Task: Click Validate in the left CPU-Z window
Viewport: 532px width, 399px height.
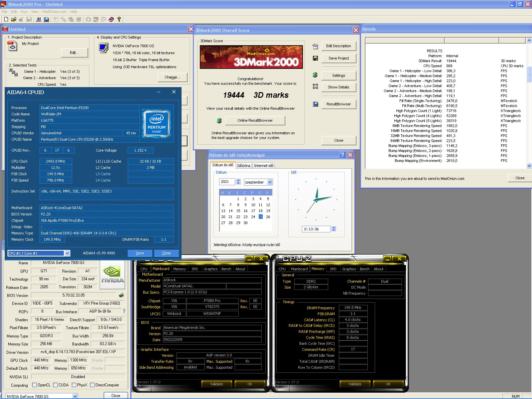Action: point(216,384)
